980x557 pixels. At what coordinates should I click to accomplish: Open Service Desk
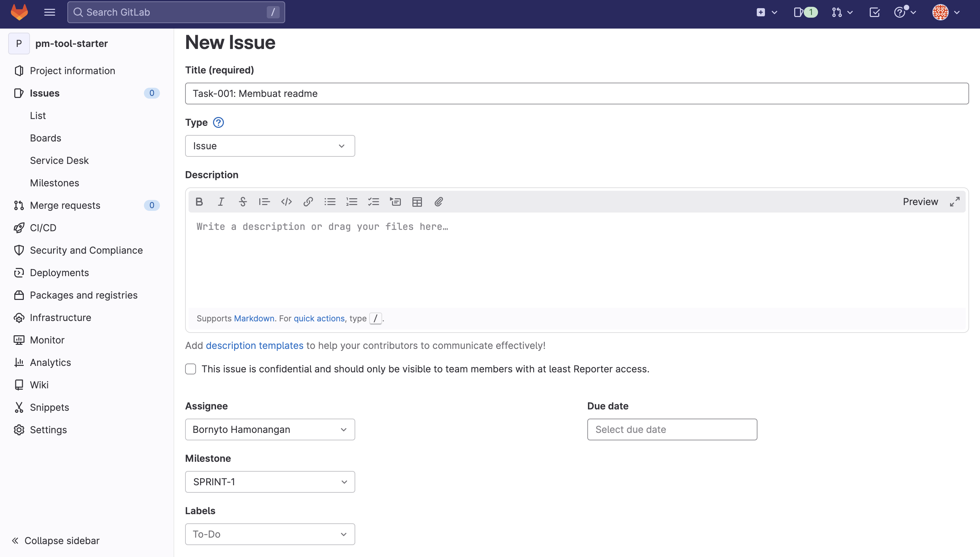[x=59, y=160]
